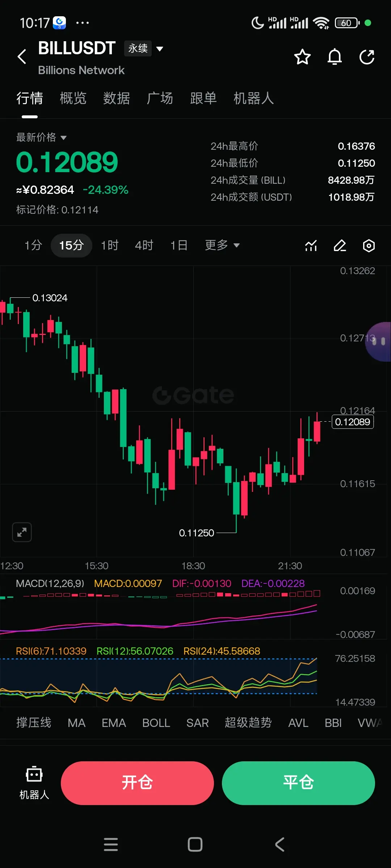This screenshot has width=391, height=868.
Task: Add BILLUSDT to favorites with star icon
Action: pos(302,57)
